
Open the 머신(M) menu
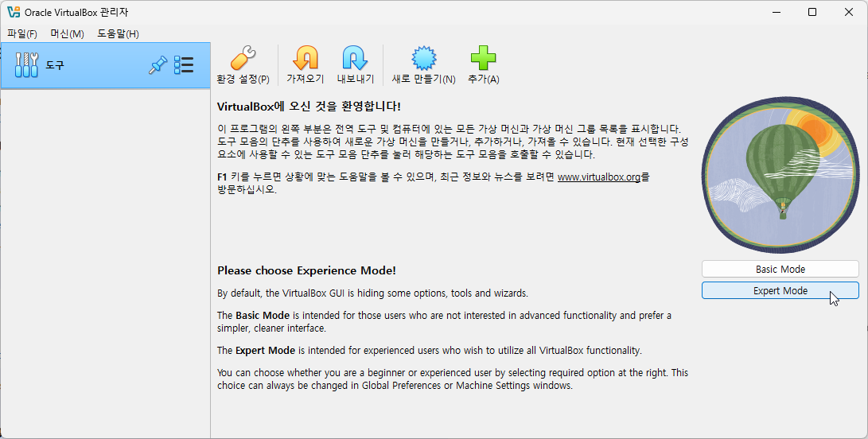coord(67,33)
